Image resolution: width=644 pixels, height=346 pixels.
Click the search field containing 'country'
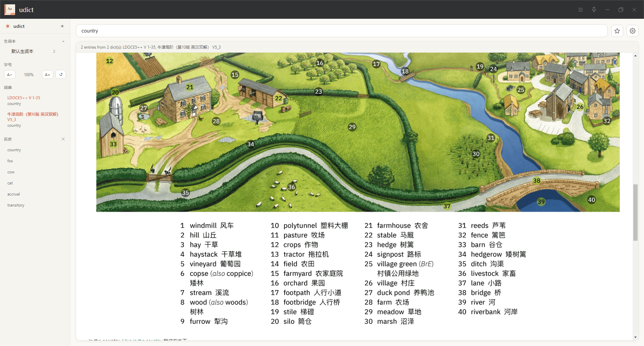[341, 31]
